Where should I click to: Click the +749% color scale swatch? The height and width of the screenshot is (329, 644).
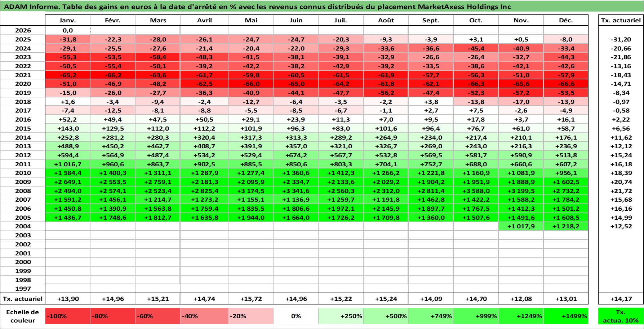[x=431, y=316]
